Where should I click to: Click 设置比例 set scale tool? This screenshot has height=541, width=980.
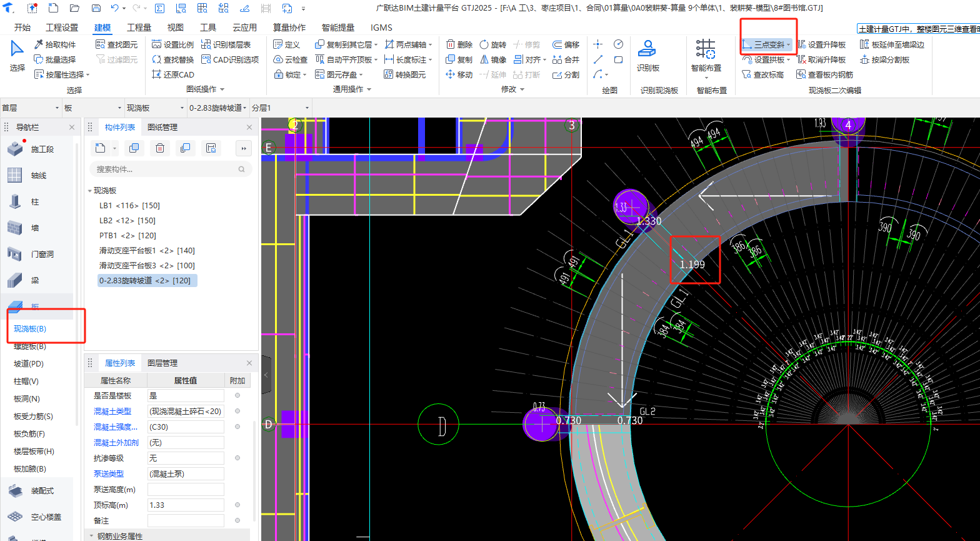pos(173,44)
